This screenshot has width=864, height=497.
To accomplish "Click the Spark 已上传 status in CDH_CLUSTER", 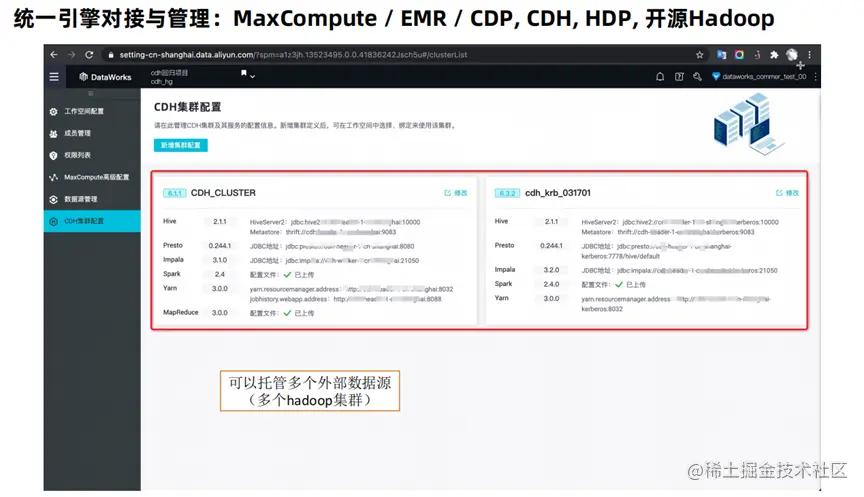I will [x=299, y=274].
